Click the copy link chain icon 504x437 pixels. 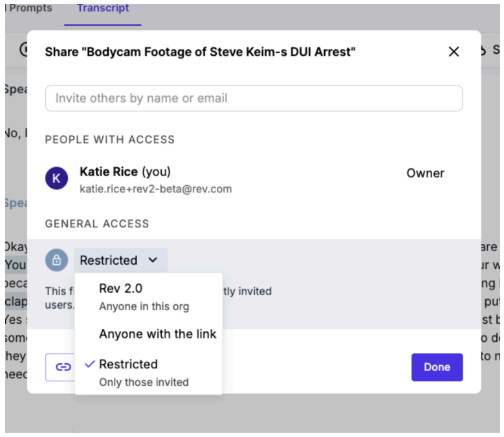pyautogui.click(x=63, y=367)
